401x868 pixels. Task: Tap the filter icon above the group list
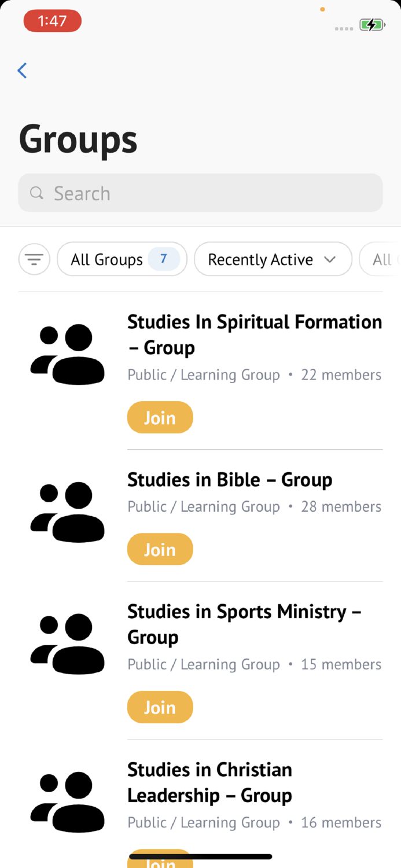(34, 259)
